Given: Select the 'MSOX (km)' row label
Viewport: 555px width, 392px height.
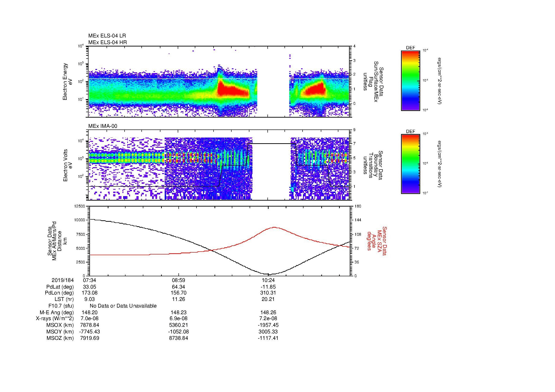Looking at the screenshot, I should click(x=60, y=325).
